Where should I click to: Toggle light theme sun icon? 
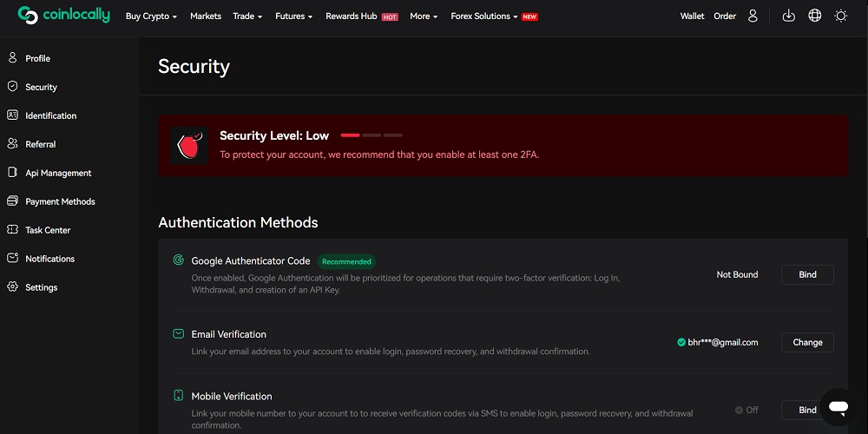(x=840, y=16)
